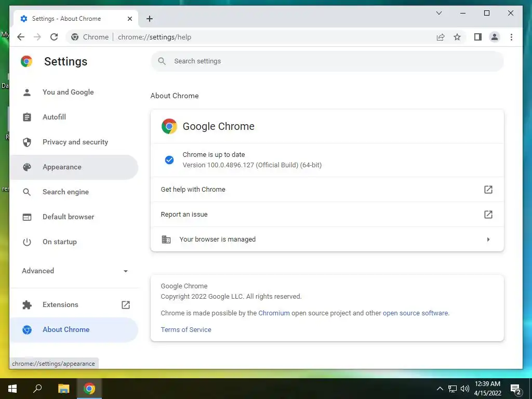Open Get help with Chrome
This screenshot has height=399, width=532.
click(x=327, y=190)
